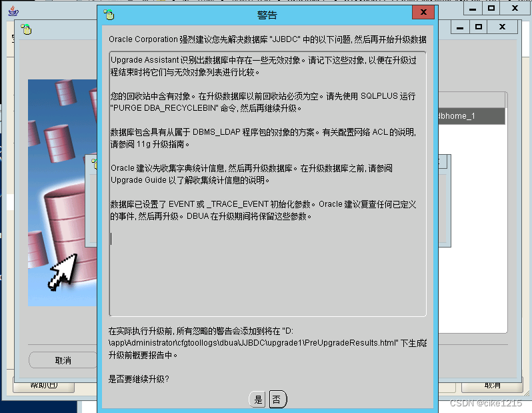Maximize the outermost background window

tap(491, 8)
